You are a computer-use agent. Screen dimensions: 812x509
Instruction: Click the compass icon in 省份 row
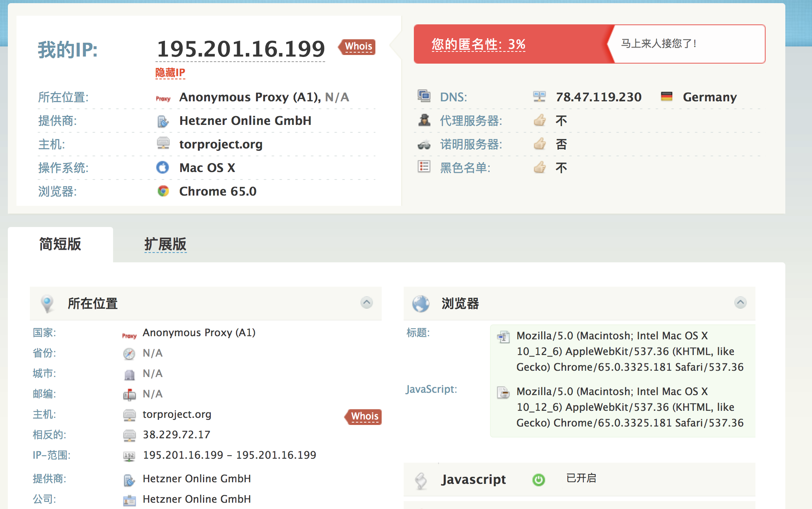[x=129, y=354]
